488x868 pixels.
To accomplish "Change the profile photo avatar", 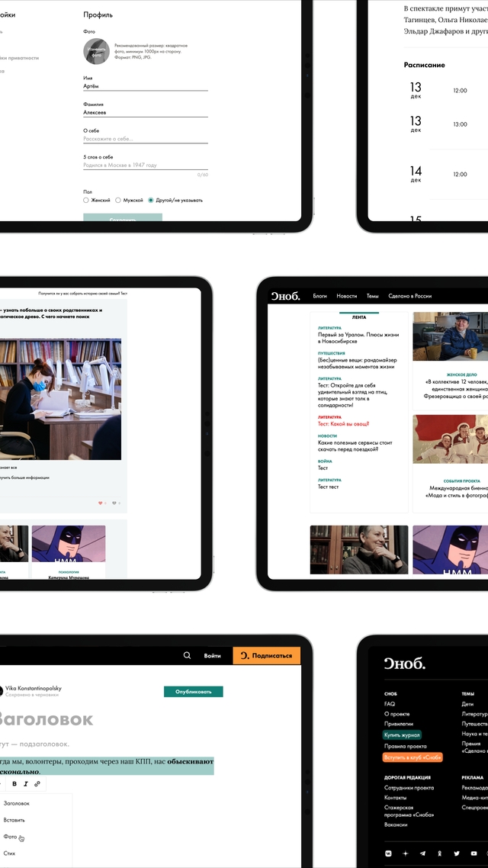I will pyautogui.click(x=96, y=51).
